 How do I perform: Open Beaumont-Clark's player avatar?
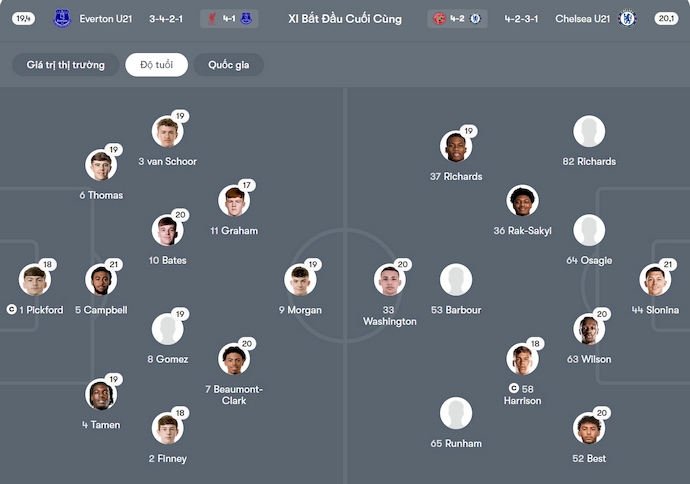click(234, 359)
